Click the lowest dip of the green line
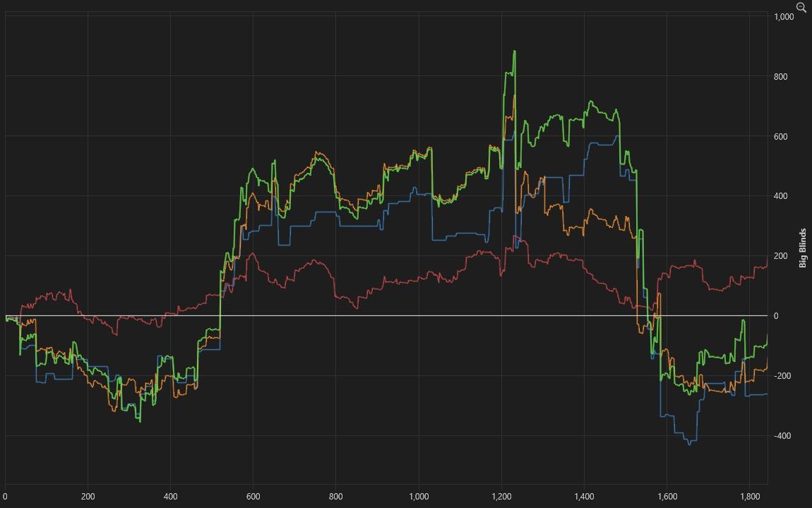Viewport: 812px width, 508px height. 140,421
